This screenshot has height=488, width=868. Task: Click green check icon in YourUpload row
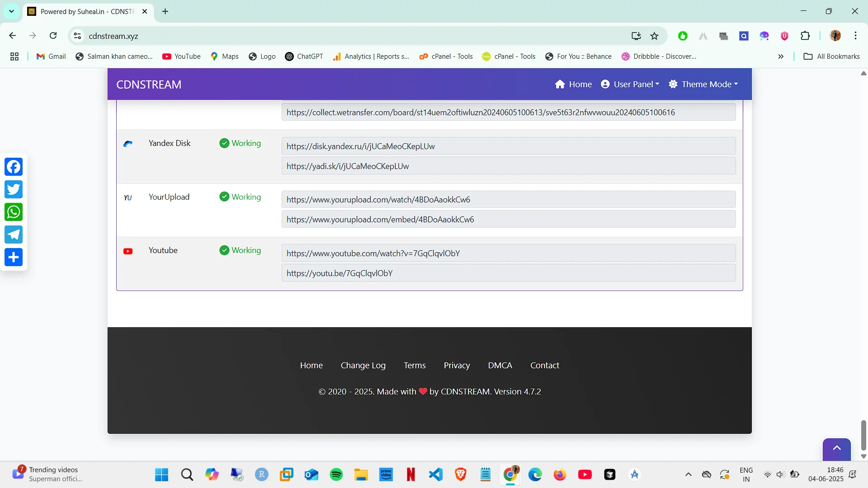(224, 197)
